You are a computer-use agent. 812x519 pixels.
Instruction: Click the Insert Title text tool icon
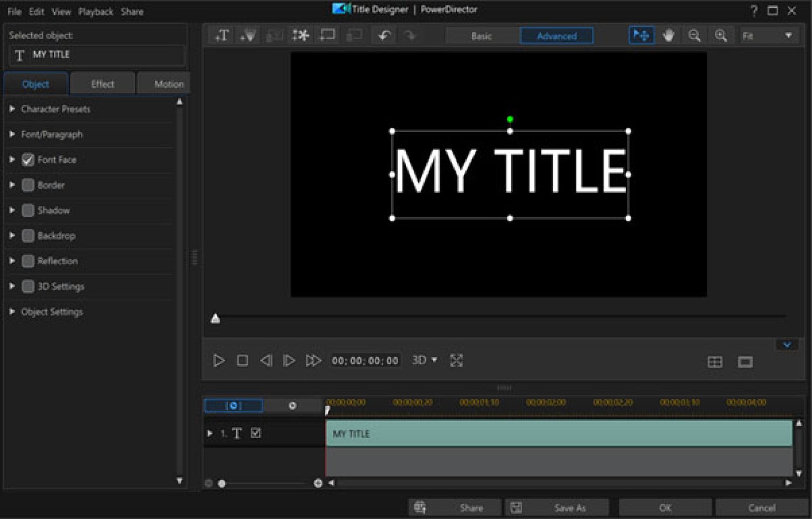[222, 35]
